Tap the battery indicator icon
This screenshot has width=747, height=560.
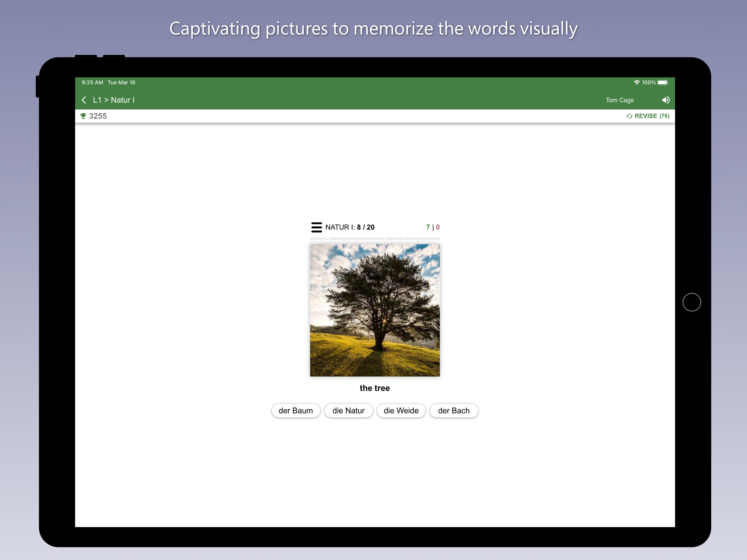(663, 82)
